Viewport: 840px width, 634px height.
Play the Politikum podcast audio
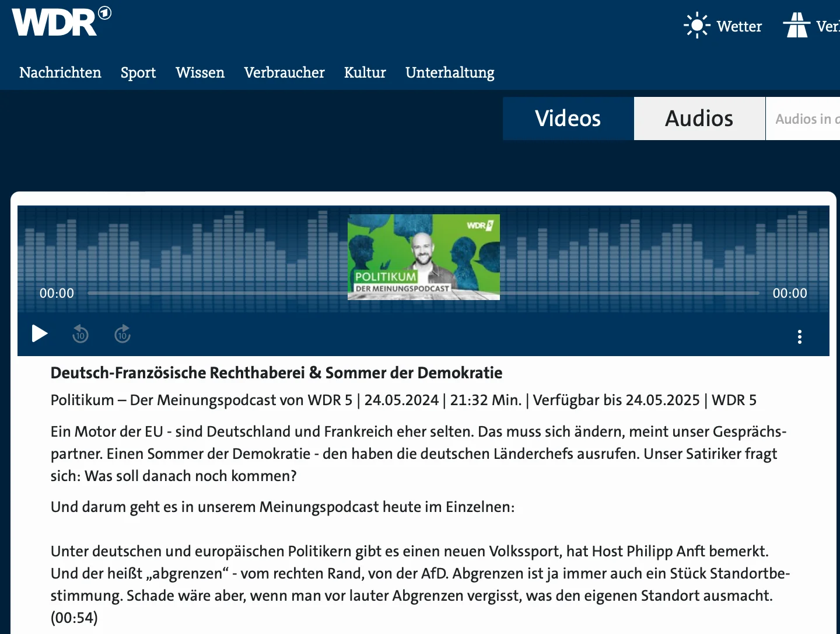coord(39,334)
